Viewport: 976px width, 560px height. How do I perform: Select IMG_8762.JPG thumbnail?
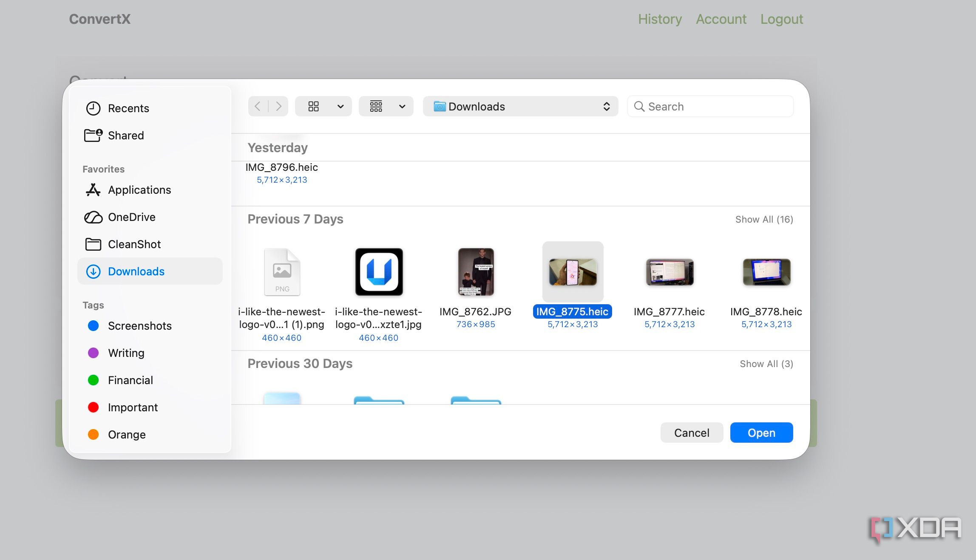pyautogui.click(x=476, y=272)
